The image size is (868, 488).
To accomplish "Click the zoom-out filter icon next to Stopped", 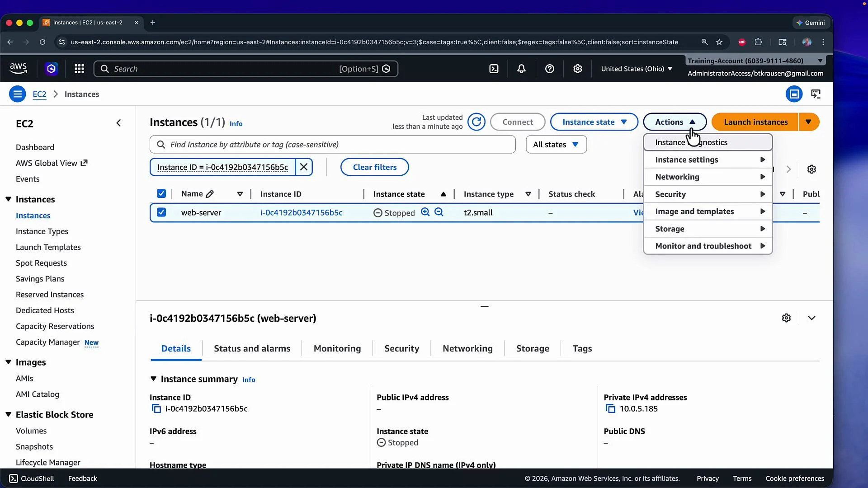I will tap(439, 212).
